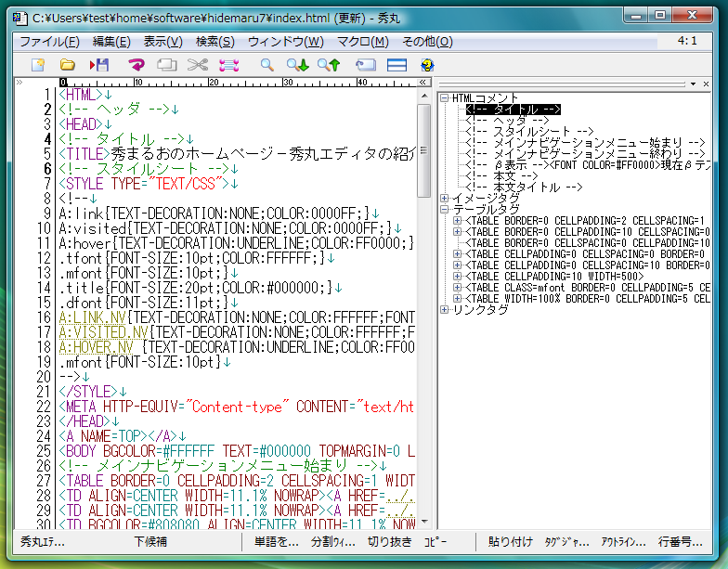The image size is (728, 569).
Task: Collapse the HTMLコメント tree node
Action: tap(444, 98)
